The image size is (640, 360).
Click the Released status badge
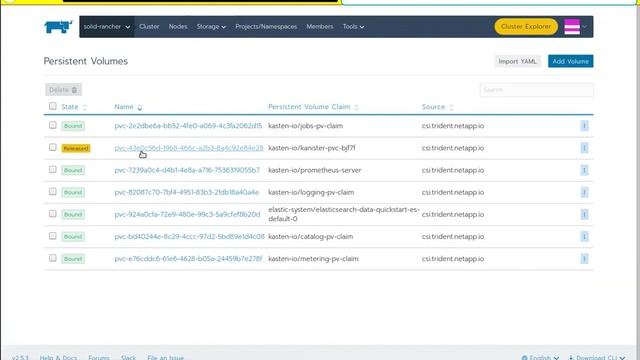[x=76, y=148]
